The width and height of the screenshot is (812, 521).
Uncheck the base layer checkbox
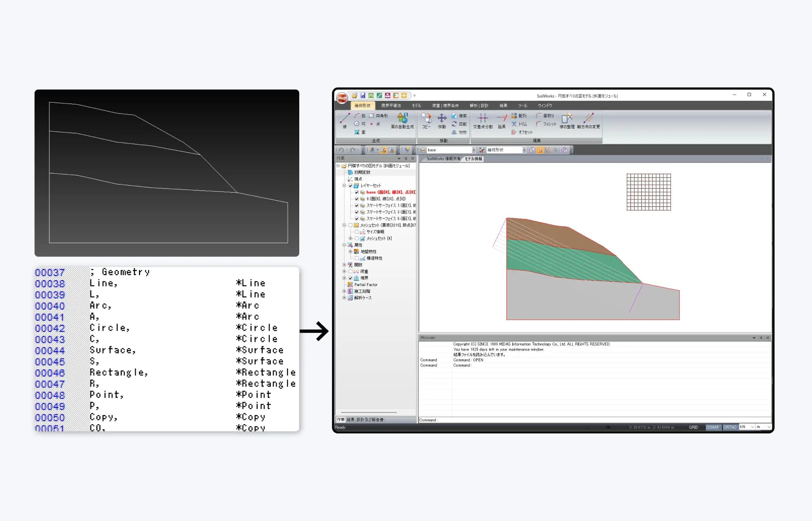point(357,192)
